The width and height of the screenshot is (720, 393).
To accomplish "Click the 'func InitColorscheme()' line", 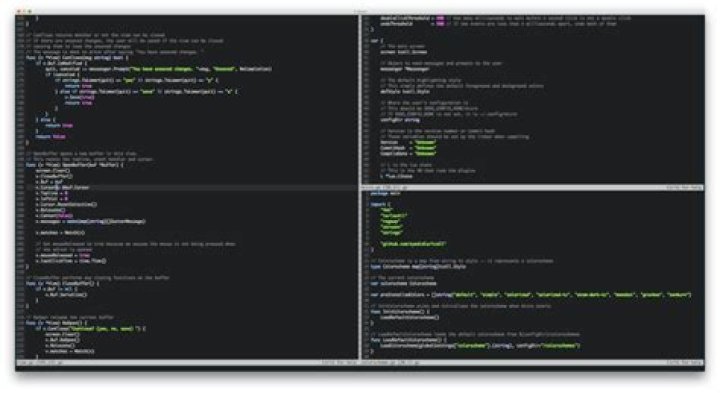I will click(x=399, y=311).
